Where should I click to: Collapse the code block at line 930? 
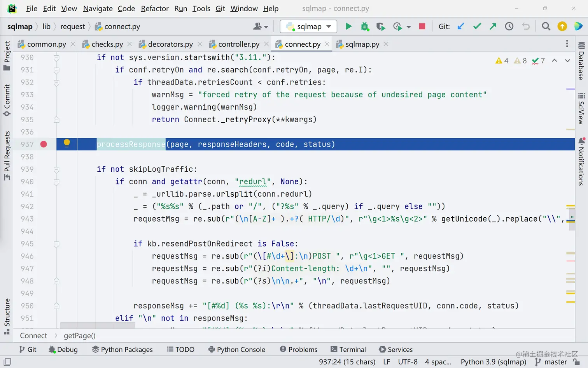click(x=56, y=58)
